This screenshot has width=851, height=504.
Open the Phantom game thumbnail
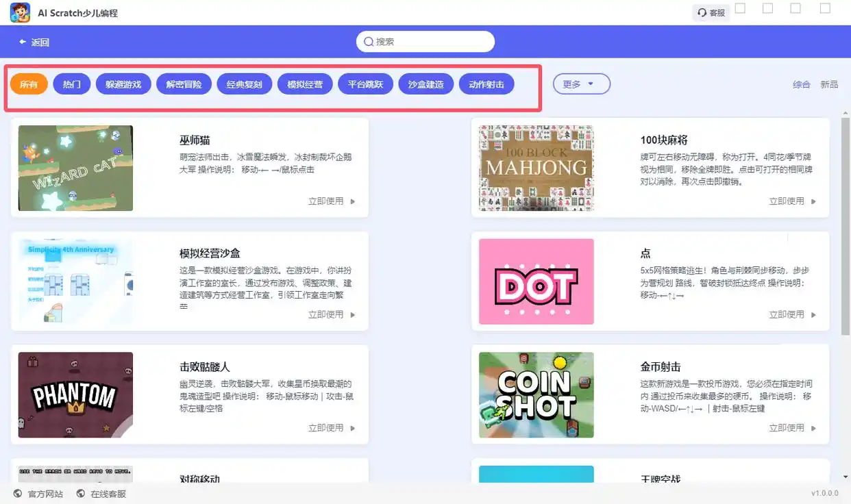click(x=75, y=395)
